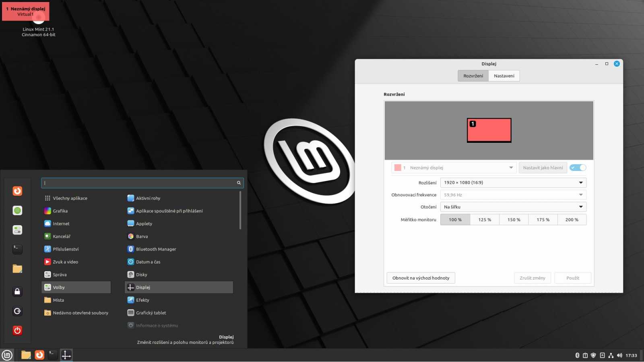Click the application list scrollbar

coord(240,210)
